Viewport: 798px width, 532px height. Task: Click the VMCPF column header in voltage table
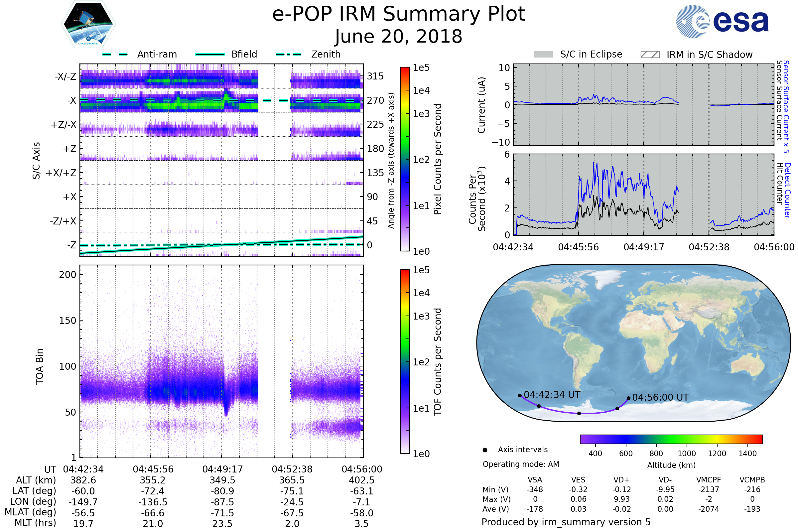(x=709, y=480)
